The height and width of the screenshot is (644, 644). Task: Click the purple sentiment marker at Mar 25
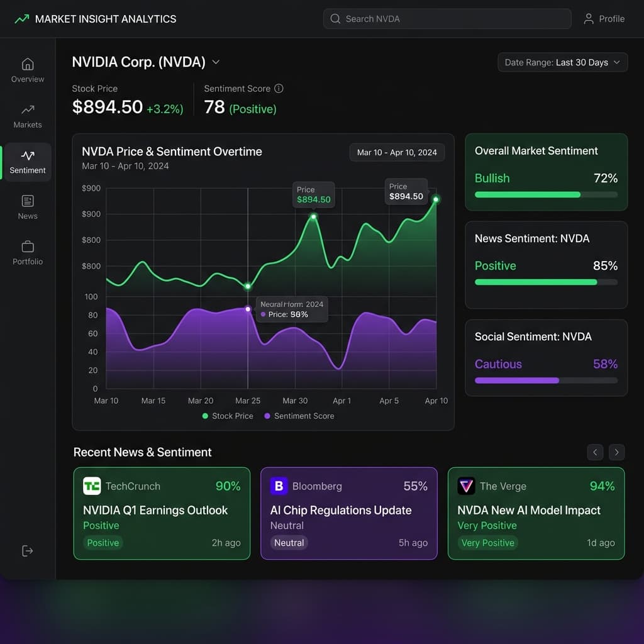[248, 309]
